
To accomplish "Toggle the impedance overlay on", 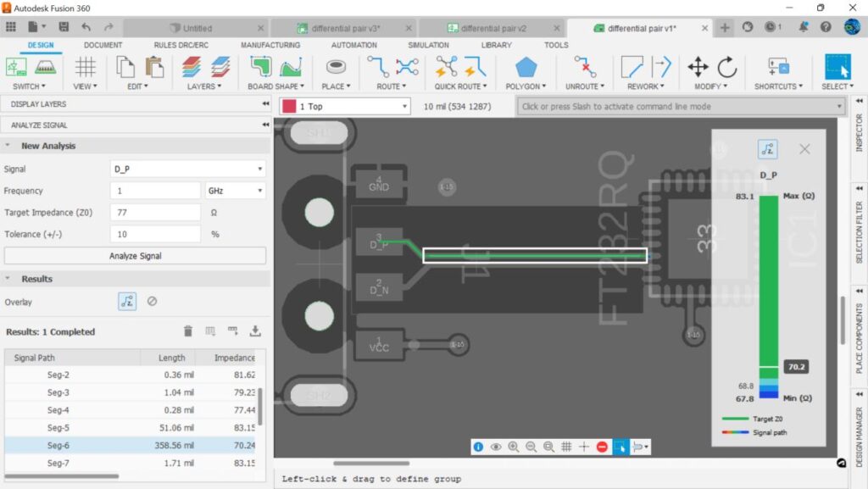I will tap(127, 301).
